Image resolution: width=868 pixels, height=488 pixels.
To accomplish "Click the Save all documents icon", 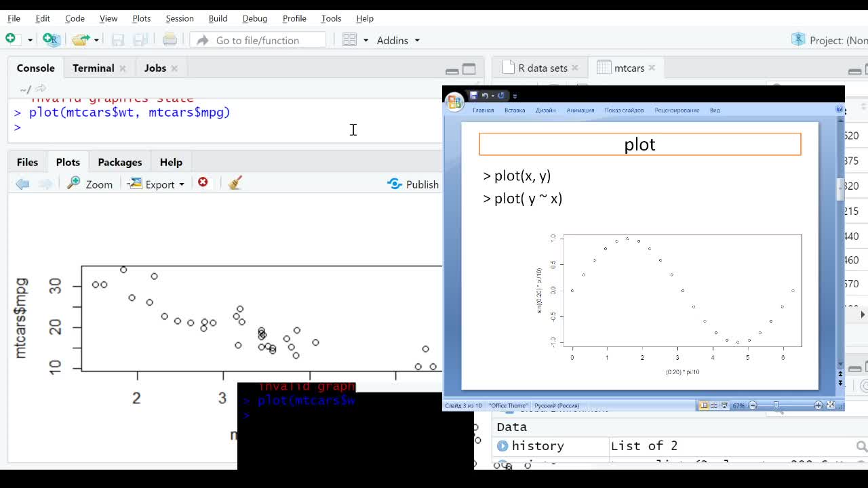I will point(140,40).
